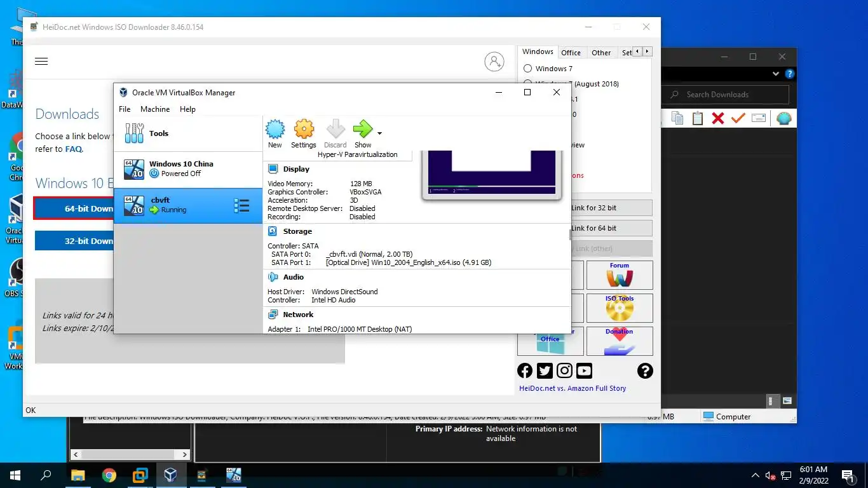Open the Help menu in VirtualBox
This screenshot has width=868, height=488.
[187, 109]
